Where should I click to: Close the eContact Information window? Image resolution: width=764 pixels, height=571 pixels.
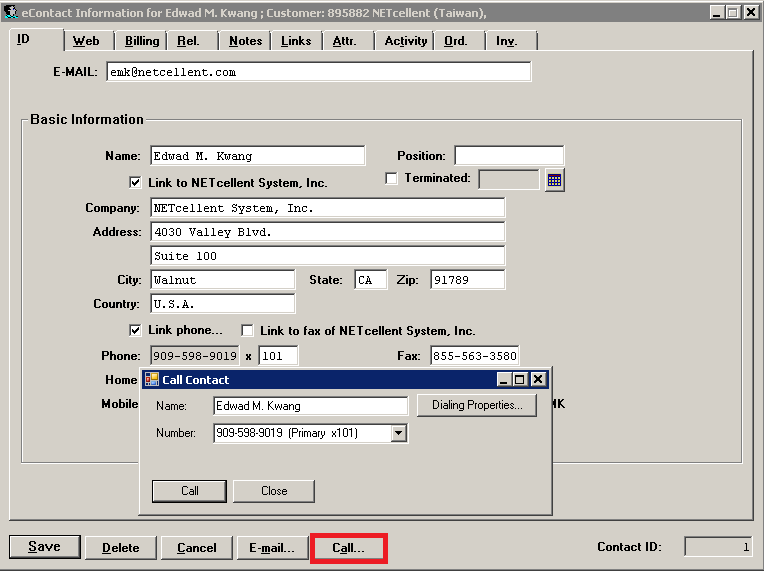click(751, 12)
